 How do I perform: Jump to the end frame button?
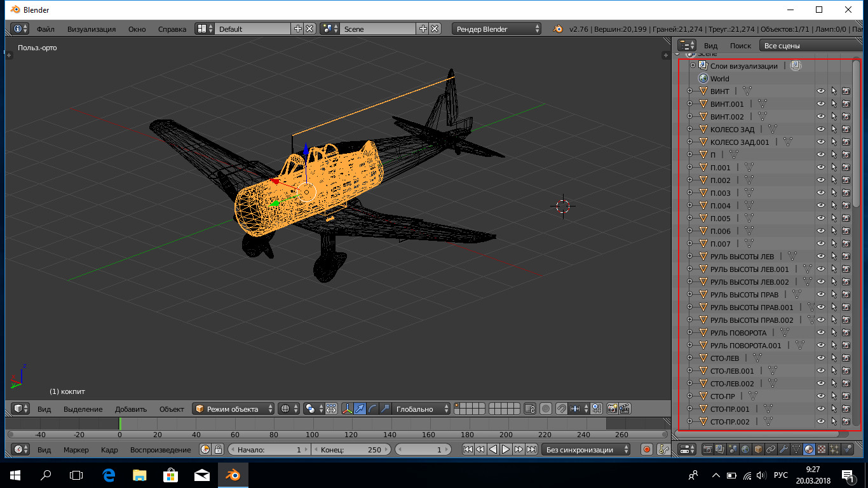point(531,449)
